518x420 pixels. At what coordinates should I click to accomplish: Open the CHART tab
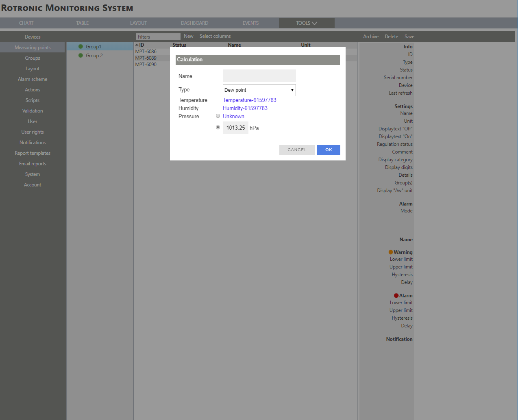coord(26,23)
